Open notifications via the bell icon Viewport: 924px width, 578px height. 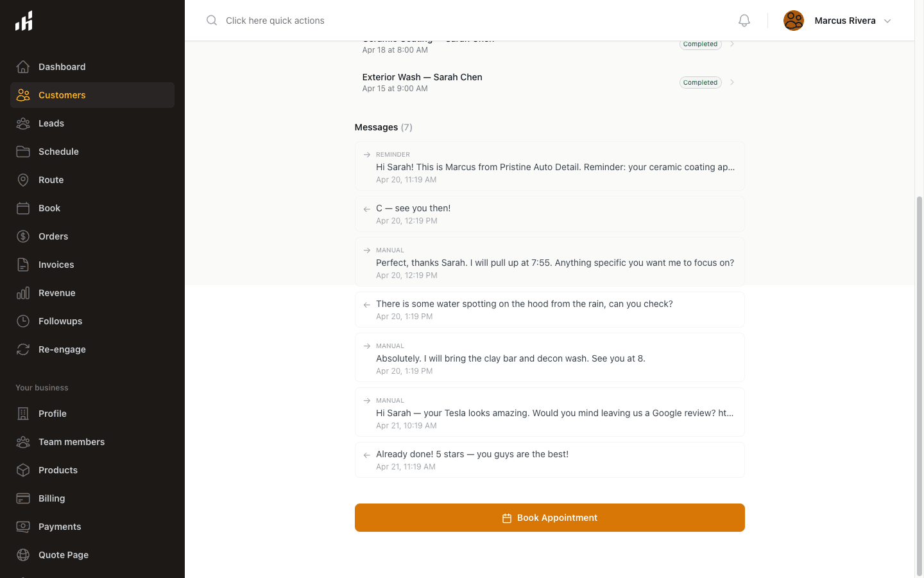(x=744, y=20)
